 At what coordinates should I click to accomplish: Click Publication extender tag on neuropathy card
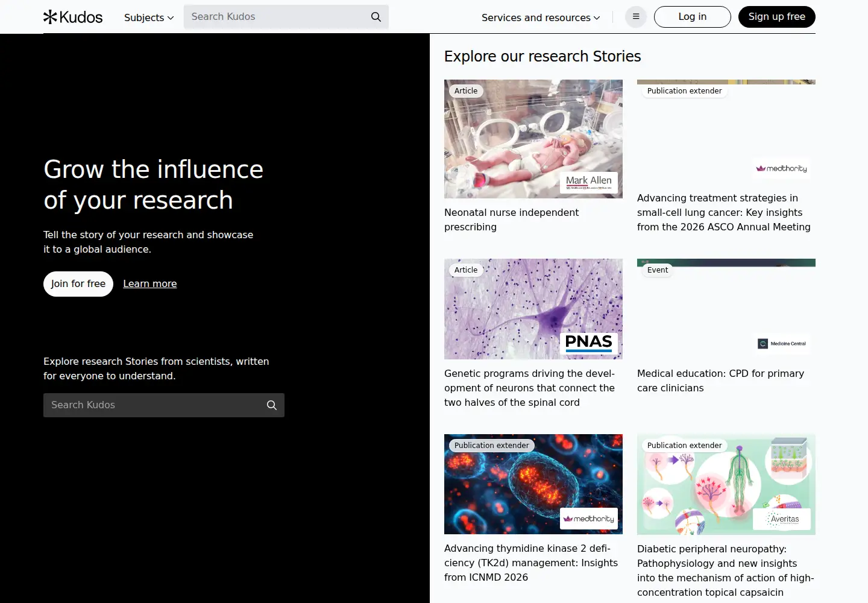[x=685, y=446]
